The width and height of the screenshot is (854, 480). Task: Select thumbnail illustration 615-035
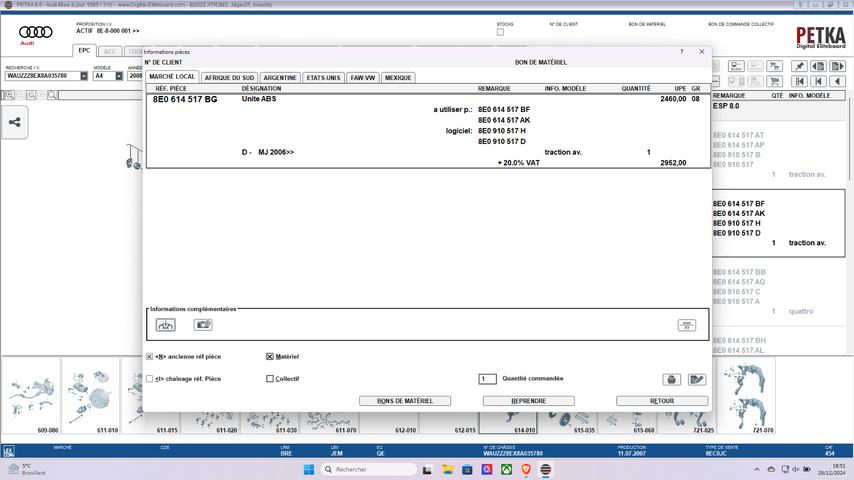568,422
